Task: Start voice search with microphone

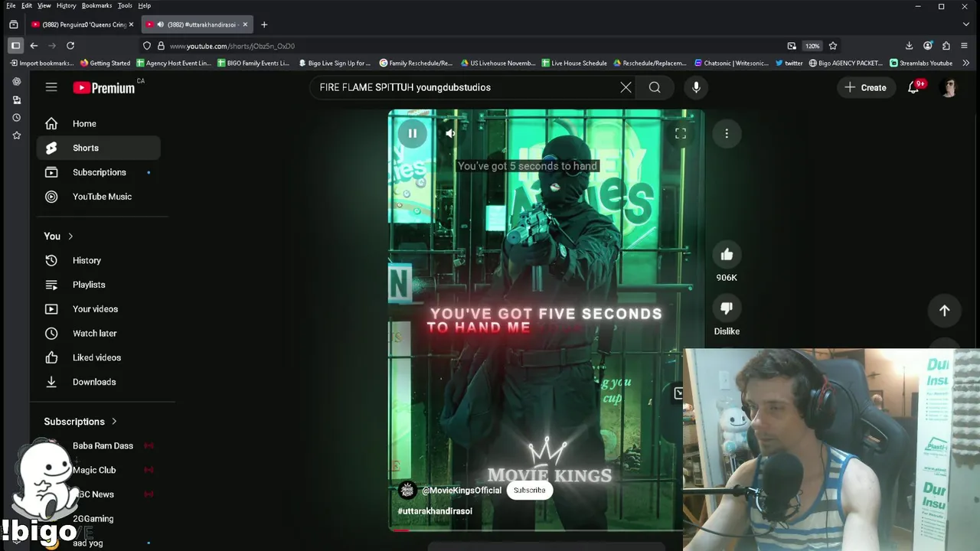Action: click(x=696, y=87)
